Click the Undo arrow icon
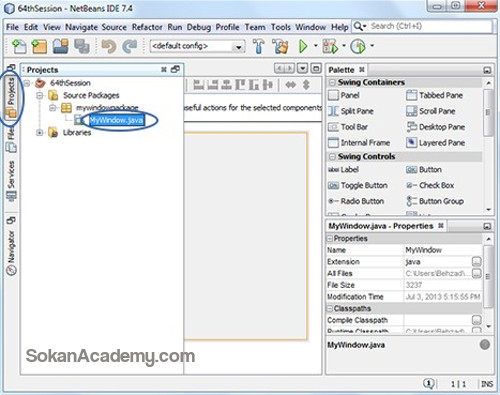 [x=109, y=46]
